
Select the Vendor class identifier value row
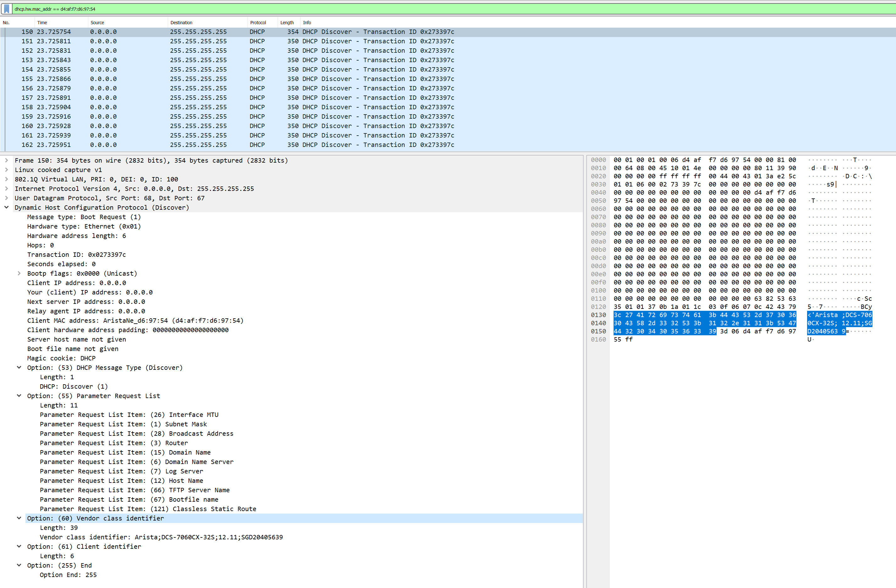tap(161, 537)
